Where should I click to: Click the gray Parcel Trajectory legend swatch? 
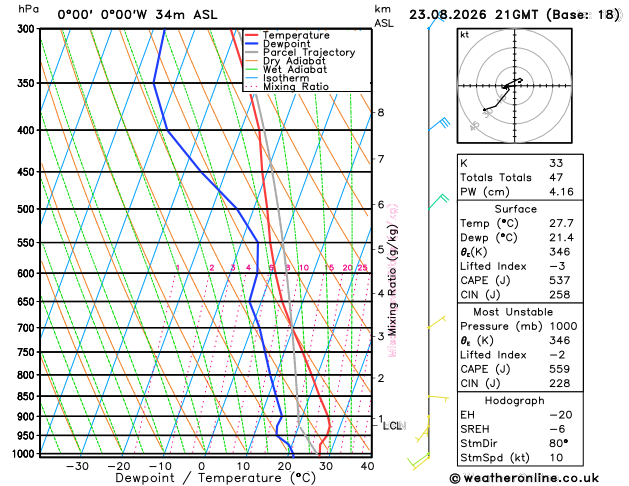252,53
